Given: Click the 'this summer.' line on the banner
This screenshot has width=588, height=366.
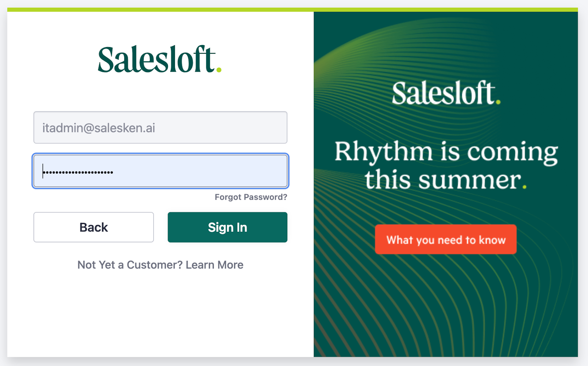Looking at the screenshot, I should (446, 180).
